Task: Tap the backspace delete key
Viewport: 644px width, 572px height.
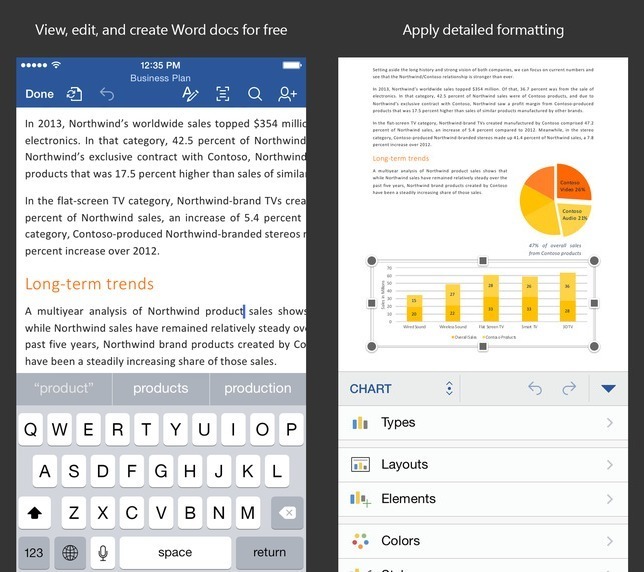Action: pyautogui.click(x=287, y=512)
